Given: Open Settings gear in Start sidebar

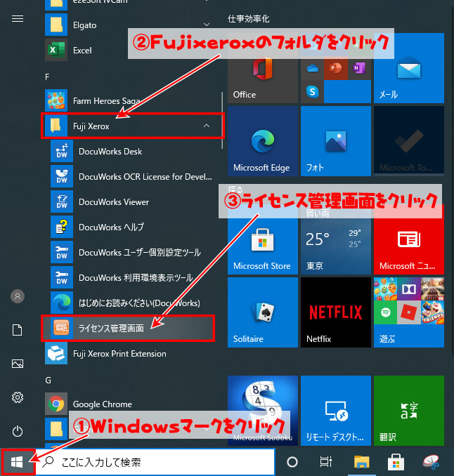Looking at the screenshot, I should 18,397.
